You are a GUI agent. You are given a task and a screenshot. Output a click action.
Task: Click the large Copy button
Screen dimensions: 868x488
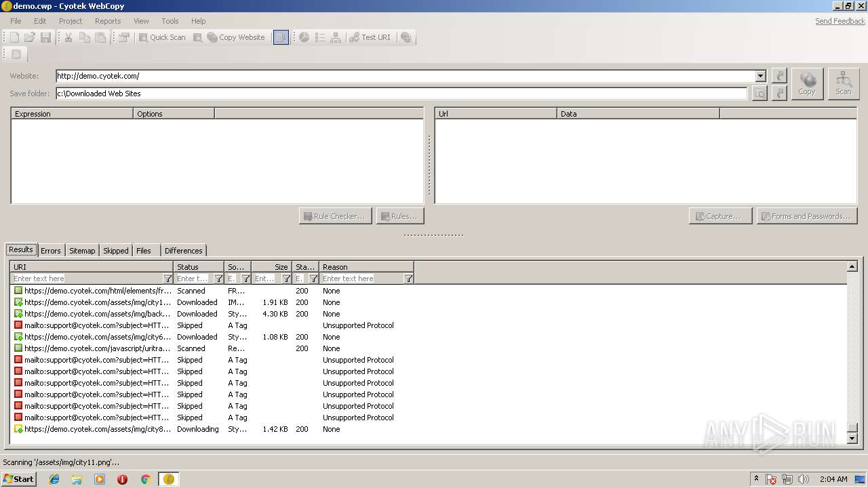click(x=807, y=84)
